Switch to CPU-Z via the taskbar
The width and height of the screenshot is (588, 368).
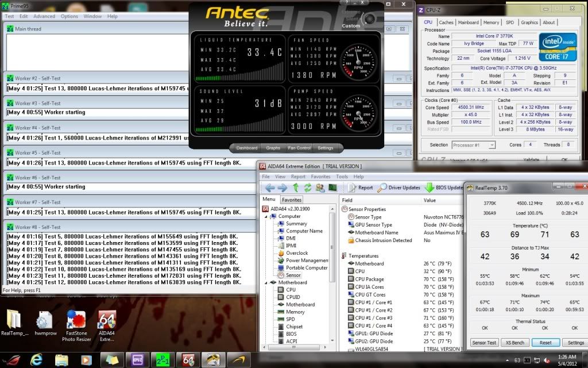point(137,361)
